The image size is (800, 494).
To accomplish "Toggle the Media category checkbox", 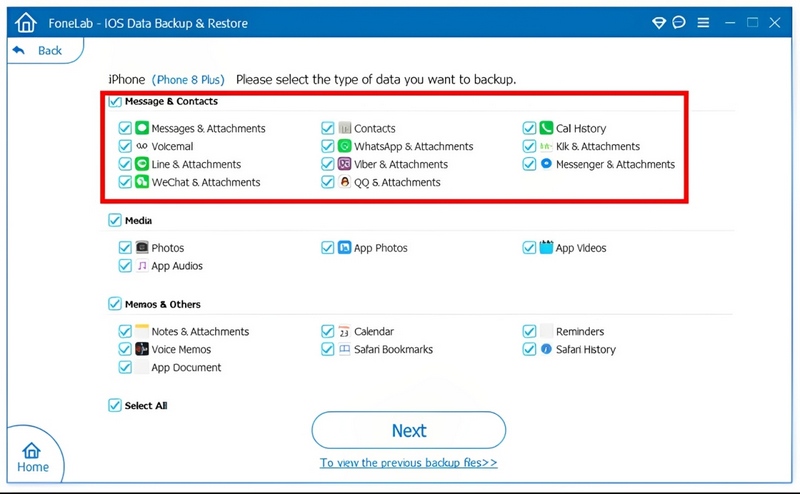I will click(114, 220).
